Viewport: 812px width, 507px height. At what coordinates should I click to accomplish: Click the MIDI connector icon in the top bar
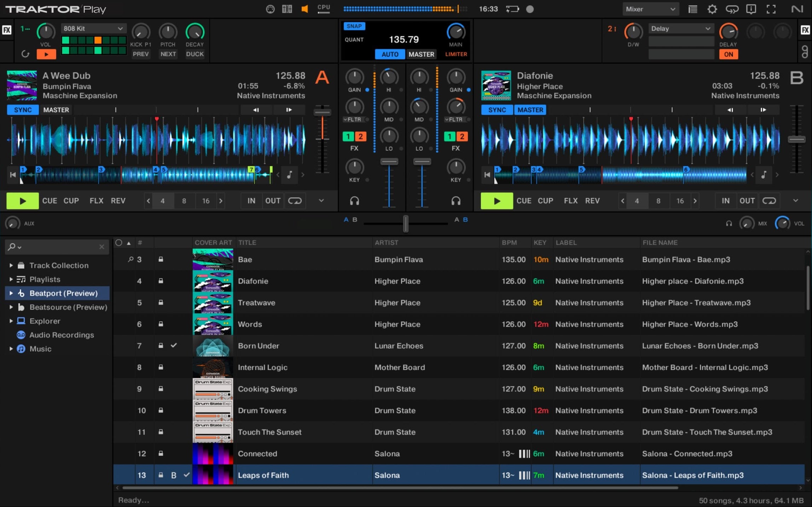270,9
